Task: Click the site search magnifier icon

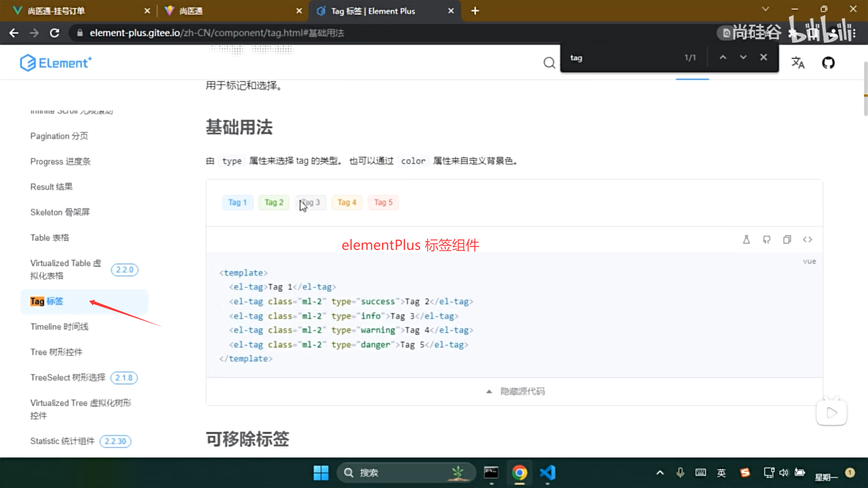Action: pos(549,63)
